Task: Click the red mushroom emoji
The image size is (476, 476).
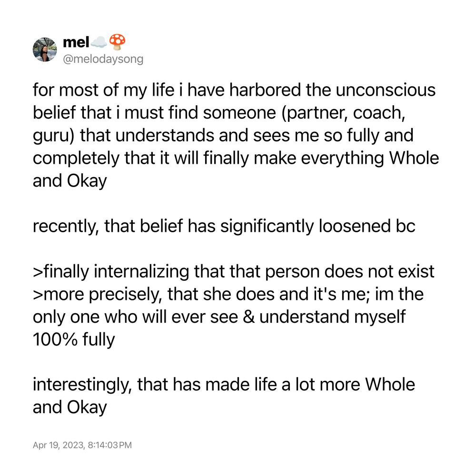Action: click(117, 42)
